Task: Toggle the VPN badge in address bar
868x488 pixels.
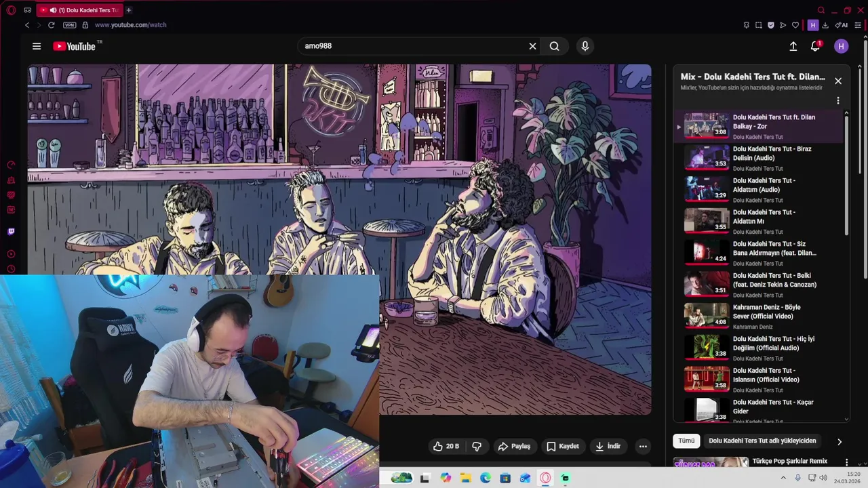Action: 69,25
